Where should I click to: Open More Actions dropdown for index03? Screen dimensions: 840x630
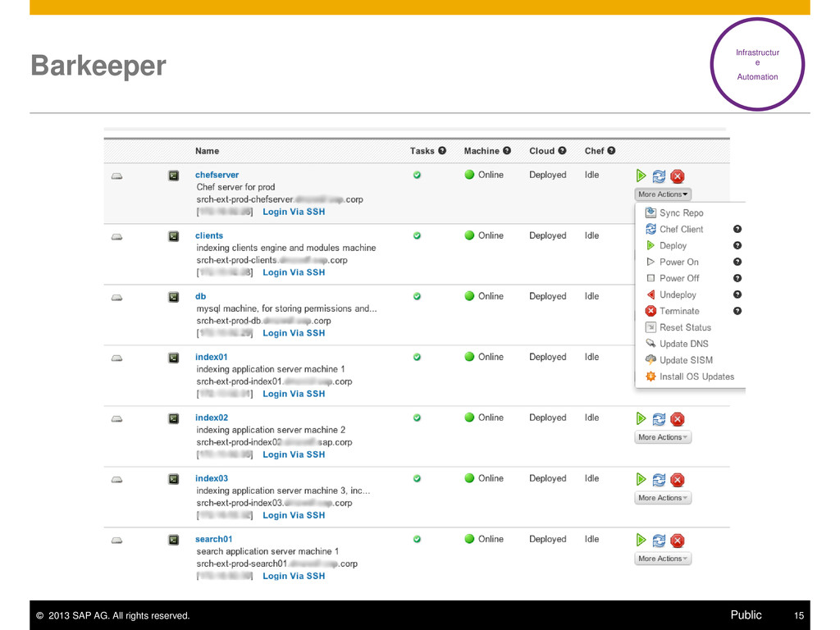click(663, 498)
